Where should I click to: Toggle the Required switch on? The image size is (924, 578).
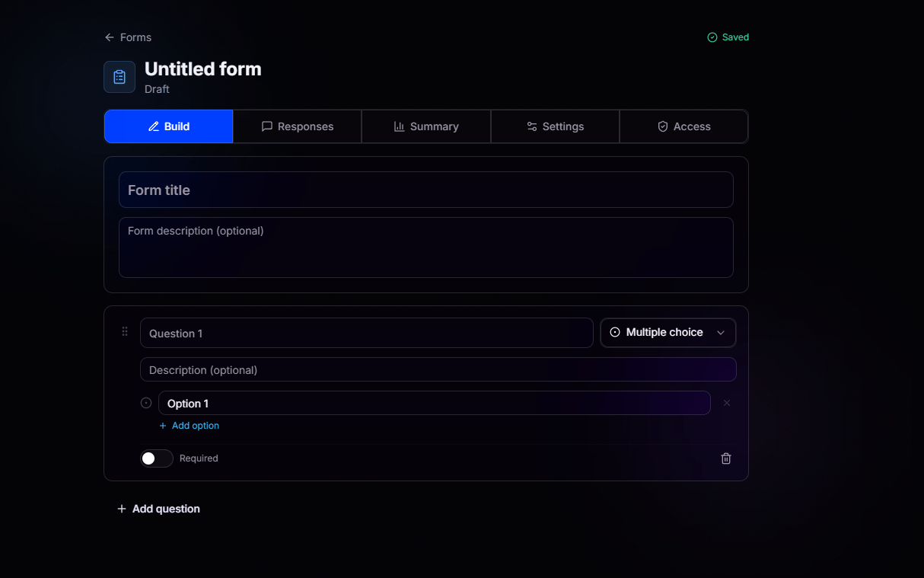[156, 458]
